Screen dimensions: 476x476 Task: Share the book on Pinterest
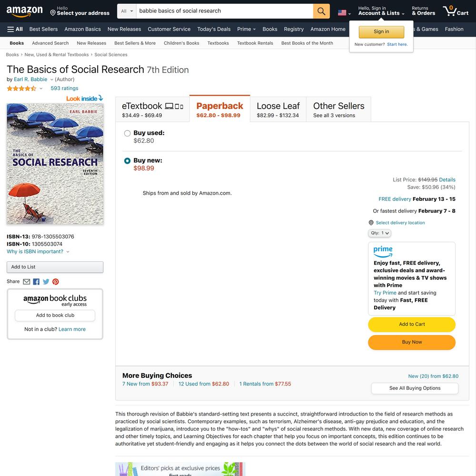tap(56, 282)
